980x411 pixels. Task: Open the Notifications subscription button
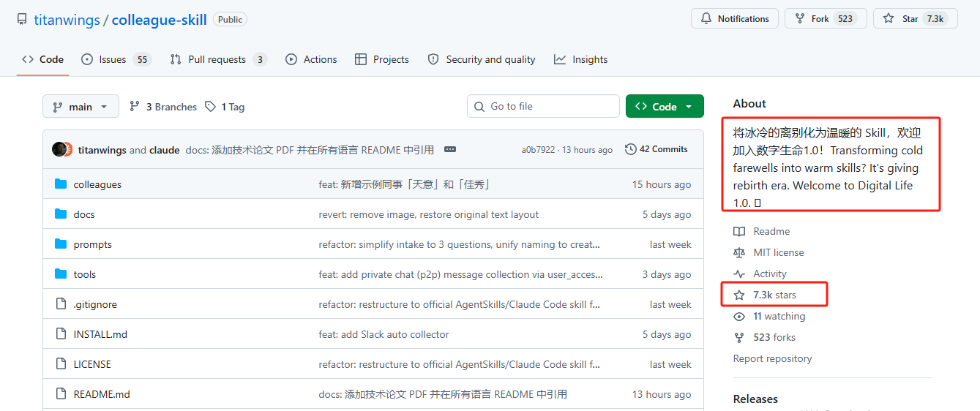pyautogui.click(x=734, y=19)
